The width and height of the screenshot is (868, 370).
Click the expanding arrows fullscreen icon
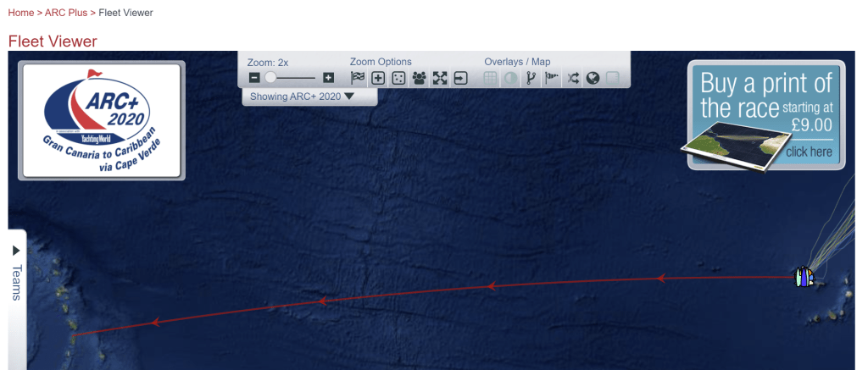pyautogui.click(x=439, y=78)
